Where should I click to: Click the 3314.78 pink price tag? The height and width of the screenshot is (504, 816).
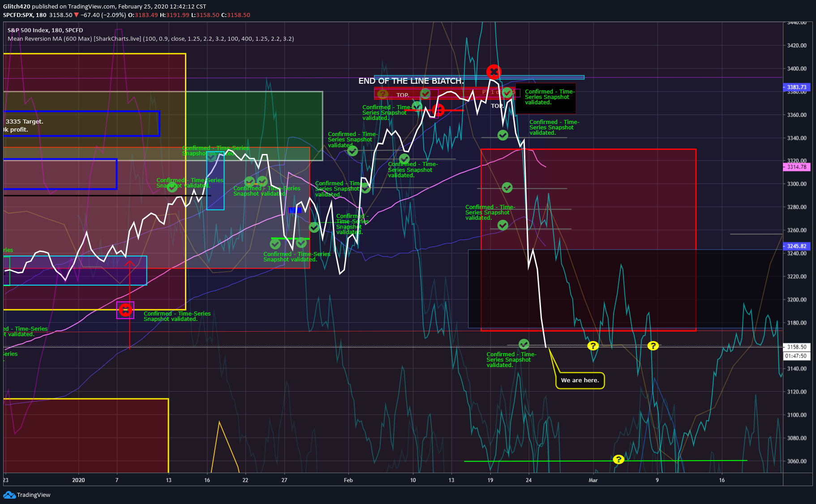click(x=797, y=167)
